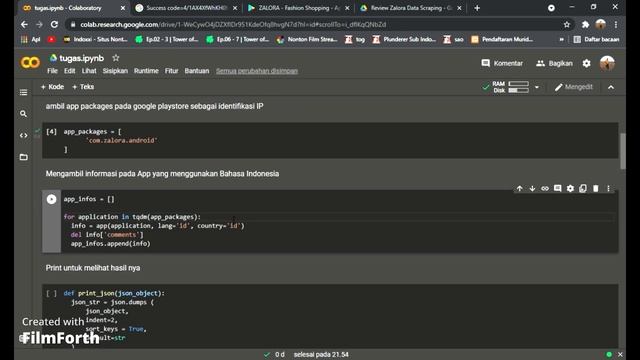Screen dimensions: 640x360
Task: Reload the Colab page
Action: (x=54, y=24)
